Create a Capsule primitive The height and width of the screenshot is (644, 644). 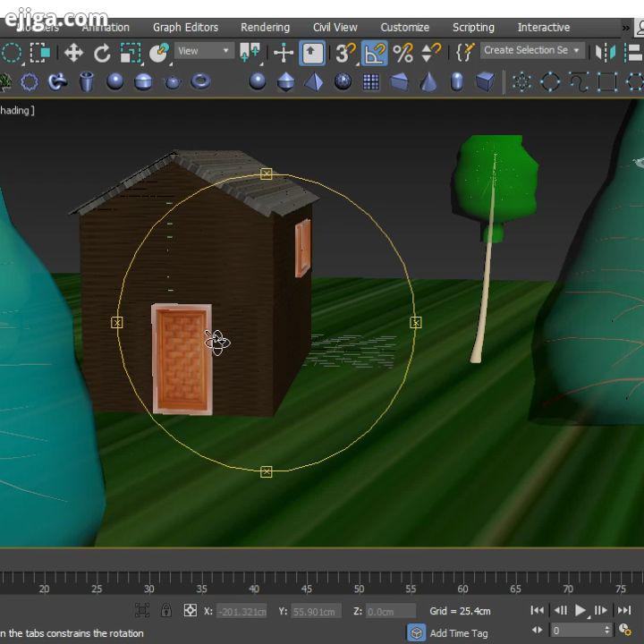(x=457, y=81)
